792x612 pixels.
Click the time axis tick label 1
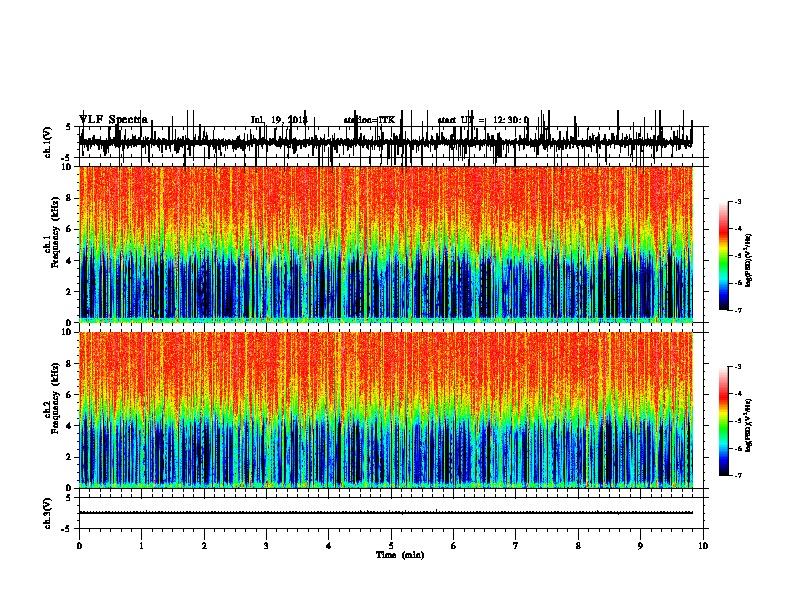[142, 546]
